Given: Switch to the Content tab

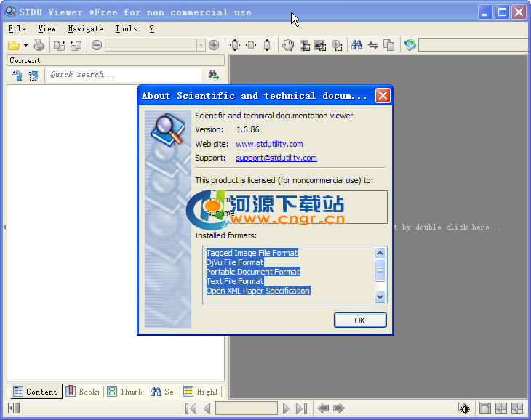Looking at the screenshot, I should coord(35,392).
